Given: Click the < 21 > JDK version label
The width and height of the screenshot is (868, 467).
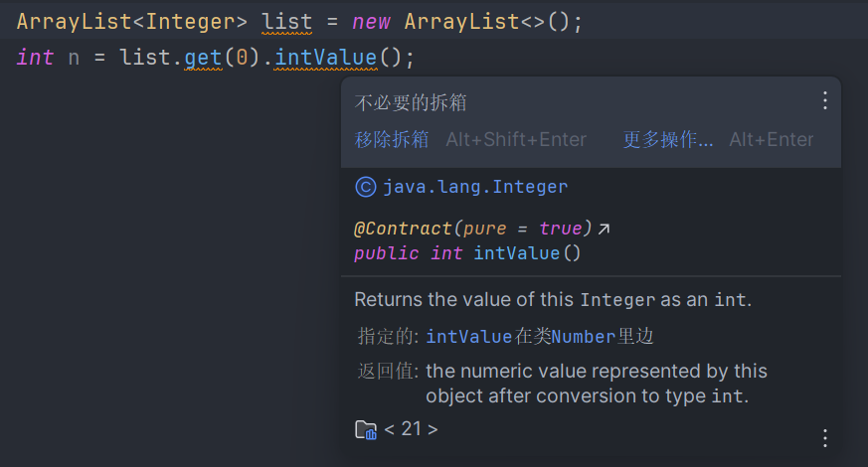Looking at the screenshot, I should pos(411,430).
